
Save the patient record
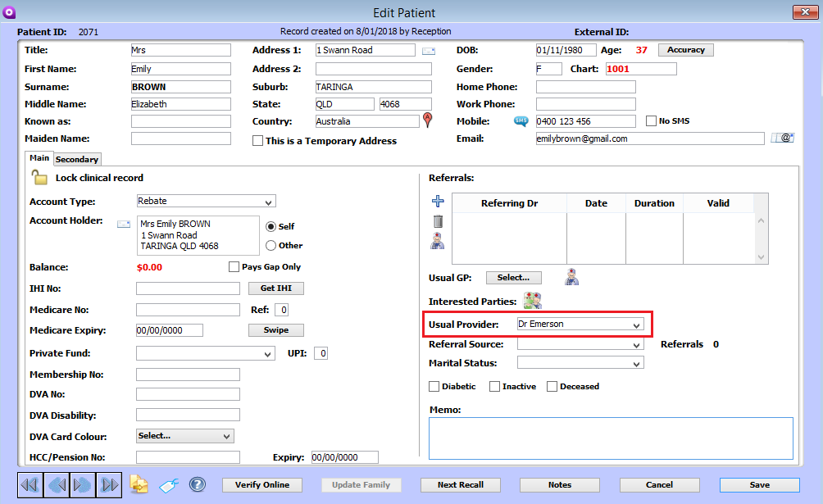coord(760,484)
